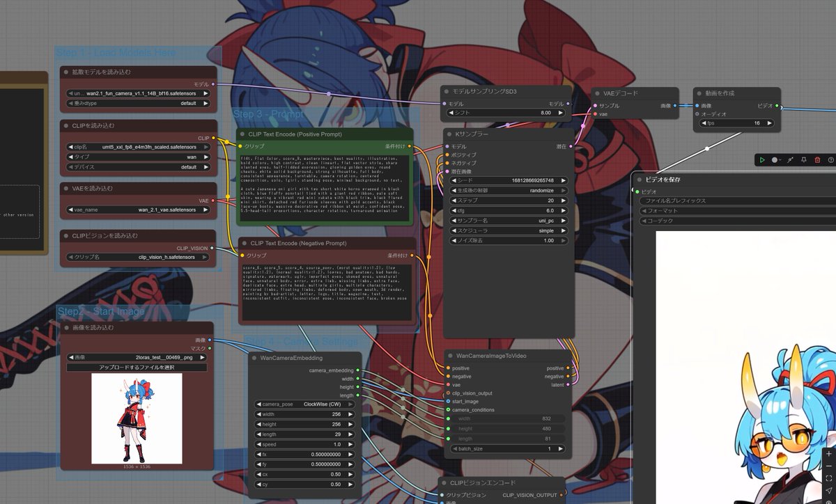Select the Step2 - Start Image group title

pyautogui.click(x=101, y=311)
